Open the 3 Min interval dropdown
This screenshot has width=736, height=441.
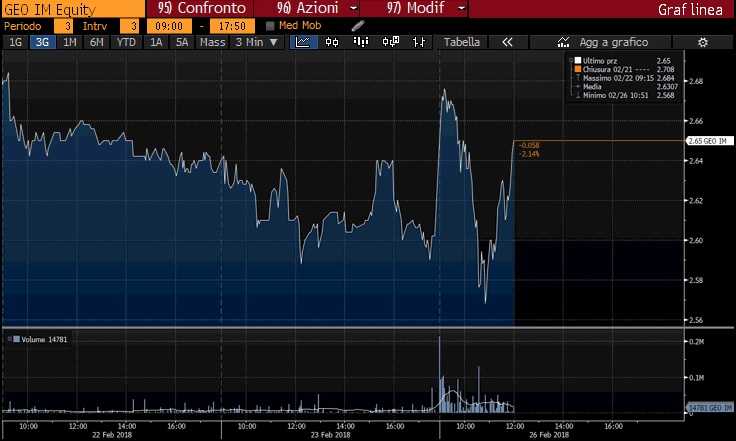point(257,42)
